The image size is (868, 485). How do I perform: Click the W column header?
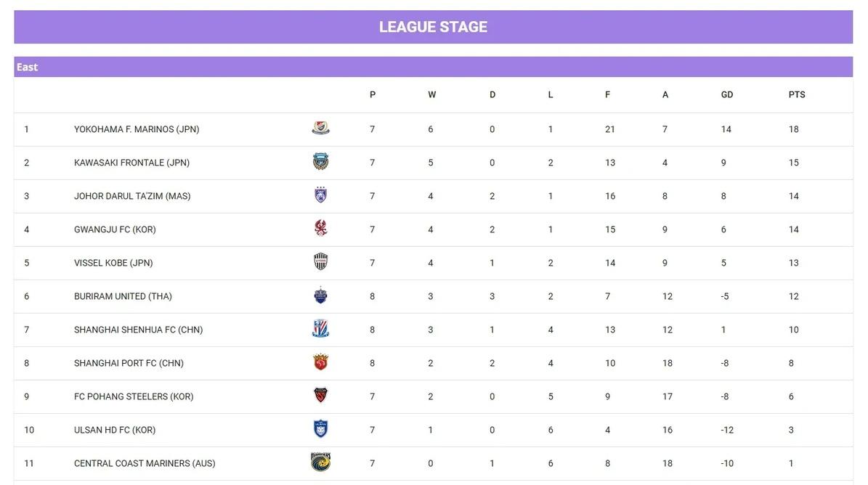[431, 94]
